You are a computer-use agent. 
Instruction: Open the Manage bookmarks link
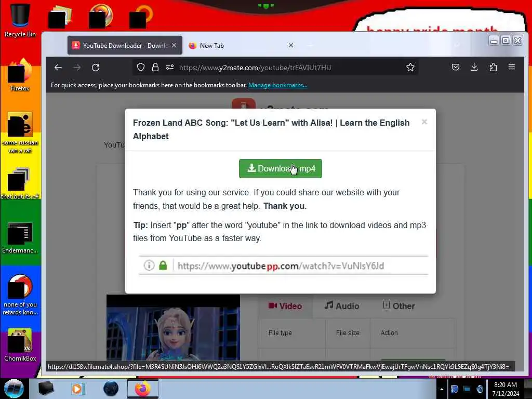[278, 85]
